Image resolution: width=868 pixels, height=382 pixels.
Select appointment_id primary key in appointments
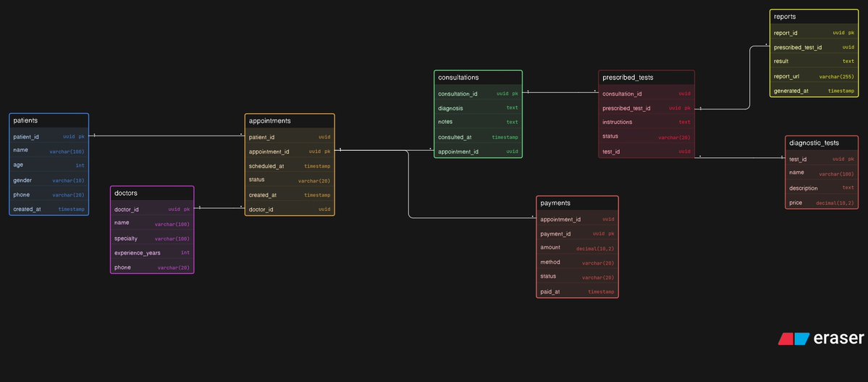[x=290, y=151]
